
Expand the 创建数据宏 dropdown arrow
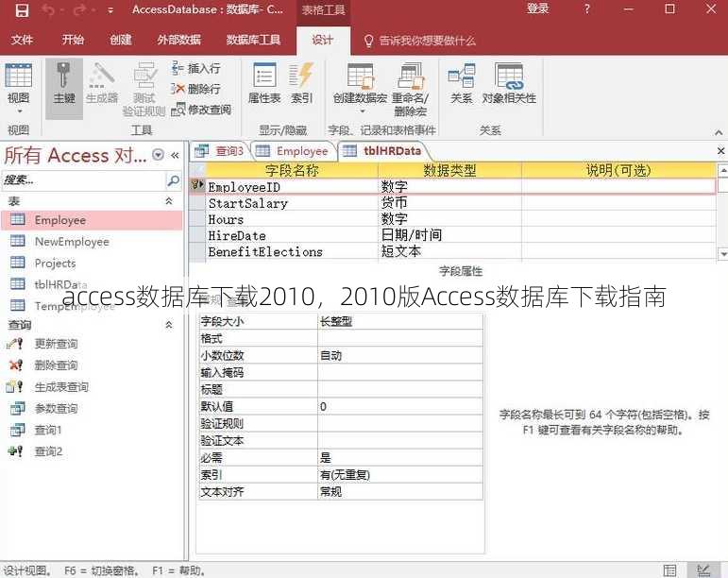click(363, 111)
